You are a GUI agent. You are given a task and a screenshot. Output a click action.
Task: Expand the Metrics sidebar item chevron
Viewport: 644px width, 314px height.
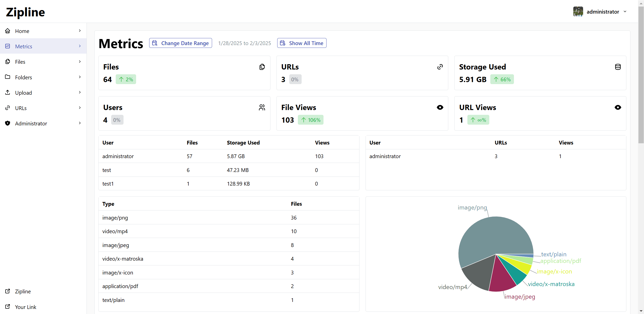click(x=80, y=46)
